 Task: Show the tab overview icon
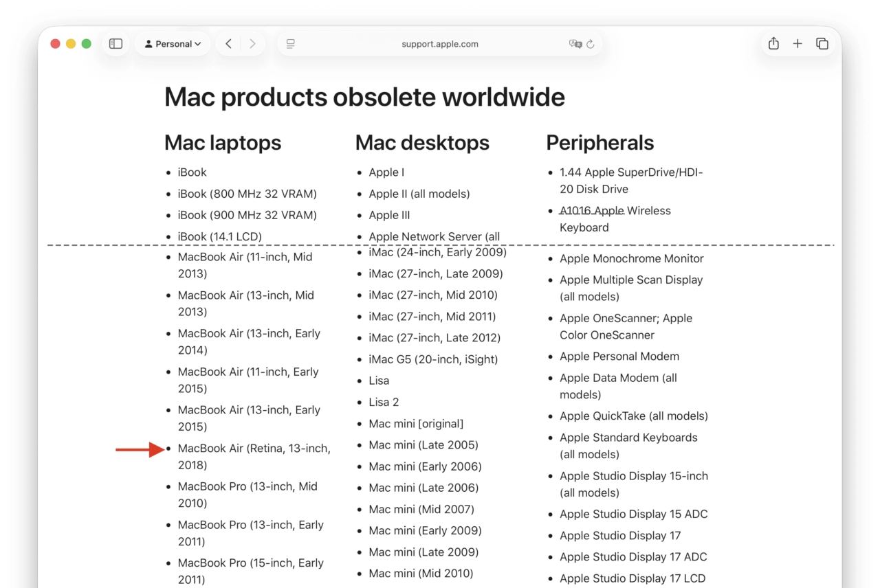pos(822,44)
